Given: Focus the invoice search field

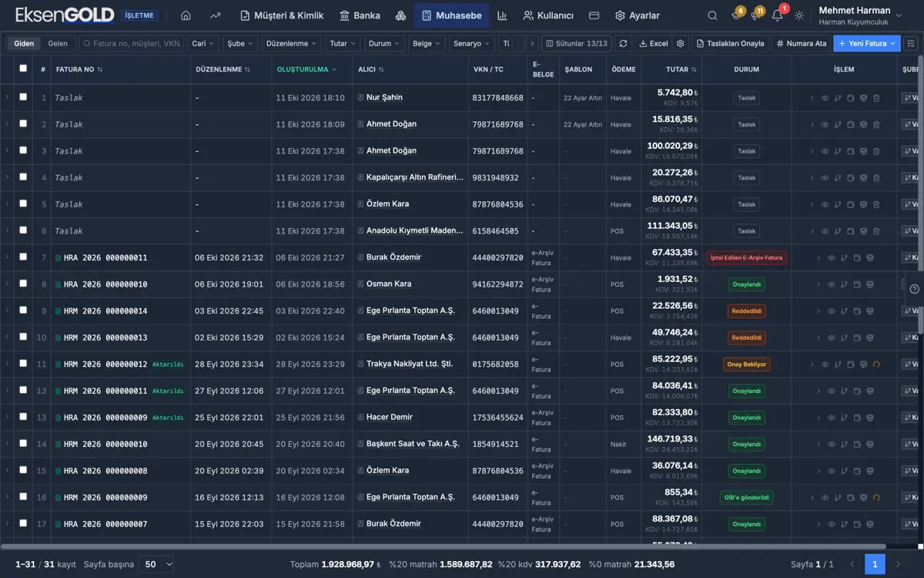Looking at the screenshot, I should [x=131, y=44].
